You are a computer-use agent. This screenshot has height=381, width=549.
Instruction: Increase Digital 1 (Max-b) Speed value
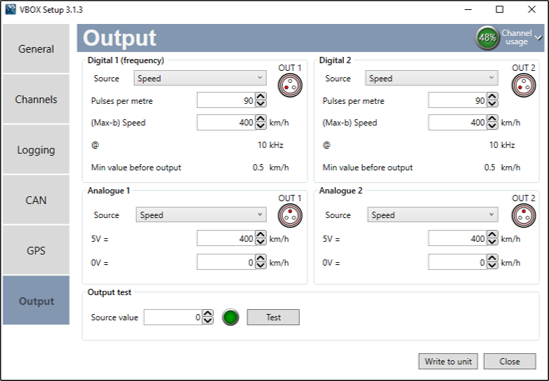coord(260,119)
